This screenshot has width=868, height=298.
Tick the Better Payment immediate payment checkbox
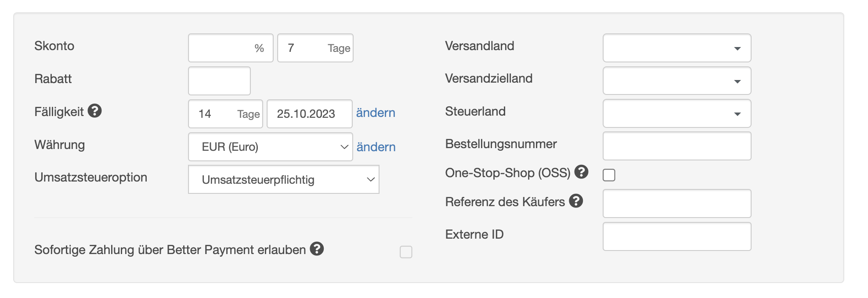406,252
